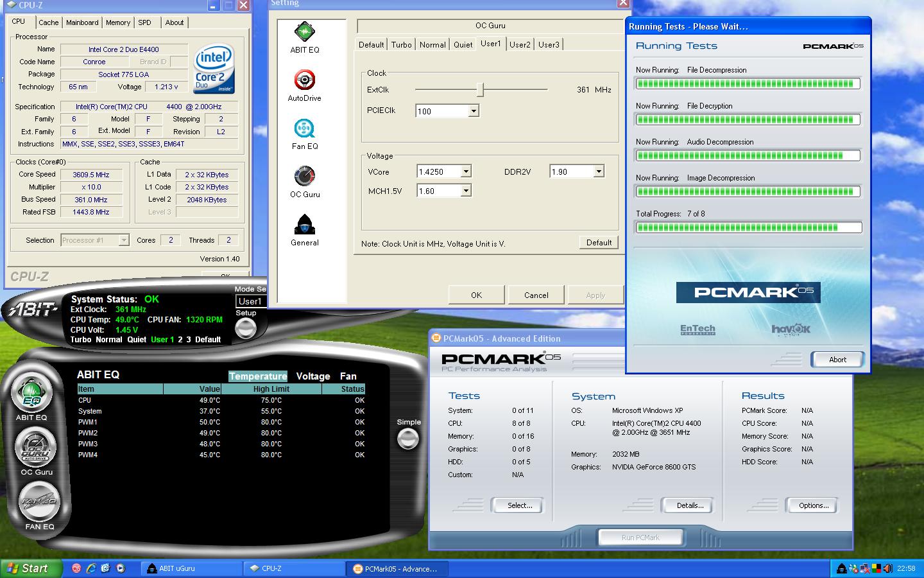Screen dimensions: 924x578
Task: Switch to CPU-Z taskbar window
Action: coord(294,568)
